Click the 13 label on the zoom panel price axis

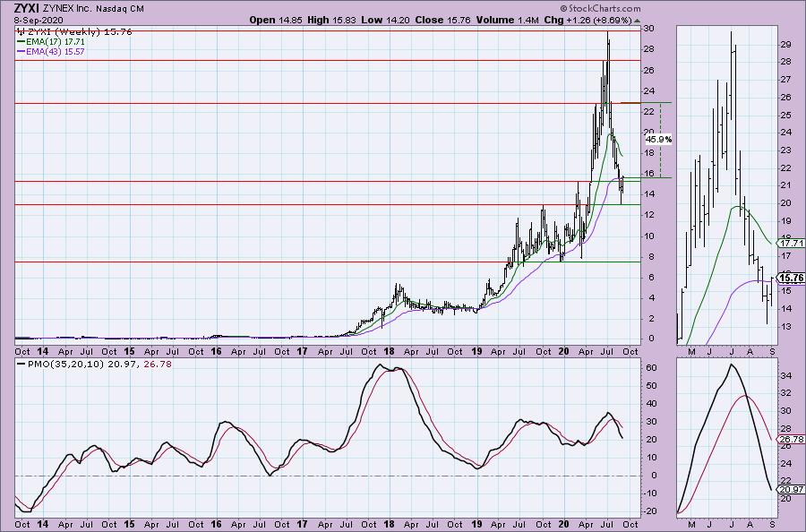[786, 326]
